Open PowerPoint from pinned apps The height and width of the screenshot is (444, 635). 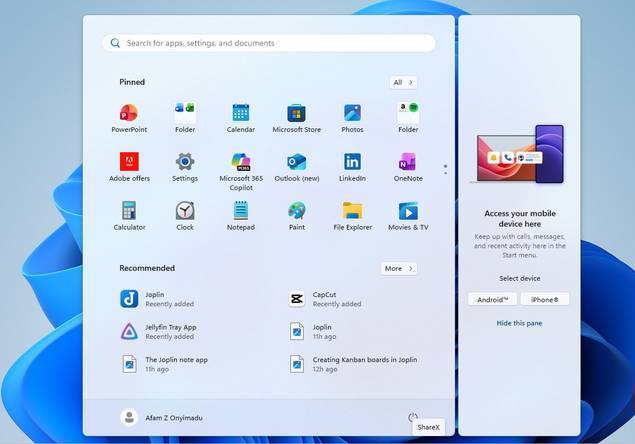tap(129, 118)
